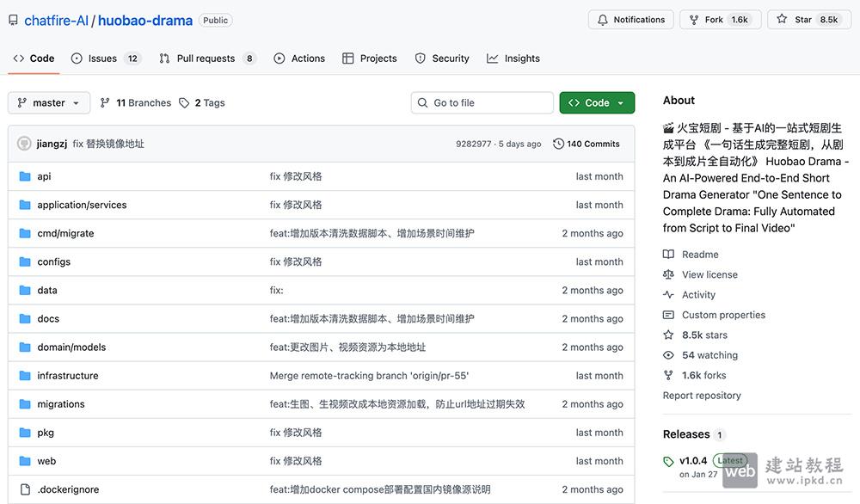The width and height of the screenshot is (860, 504).
Task: Click the repository book icon beside chatfire-AI
Action: pos(12,19)
